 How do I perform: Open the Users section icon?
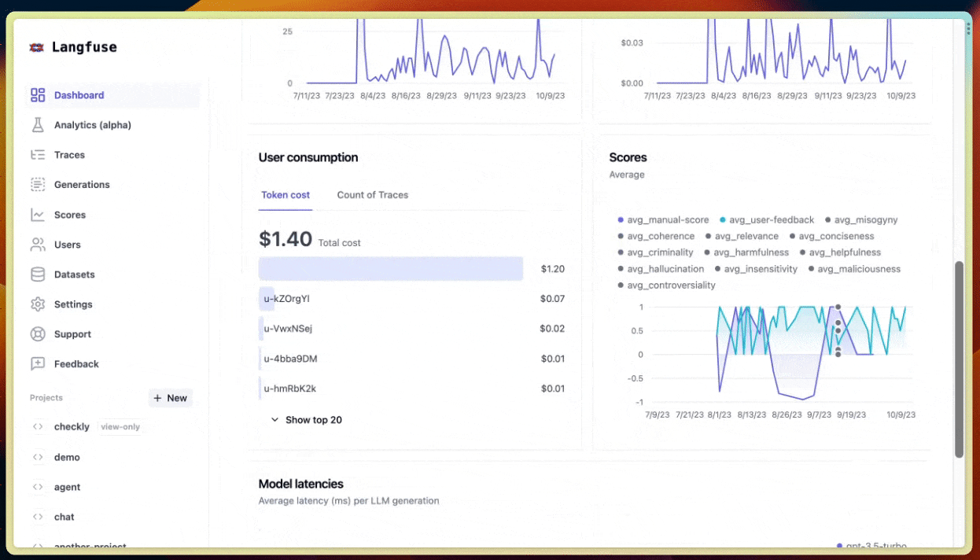[x=37, y=244]
